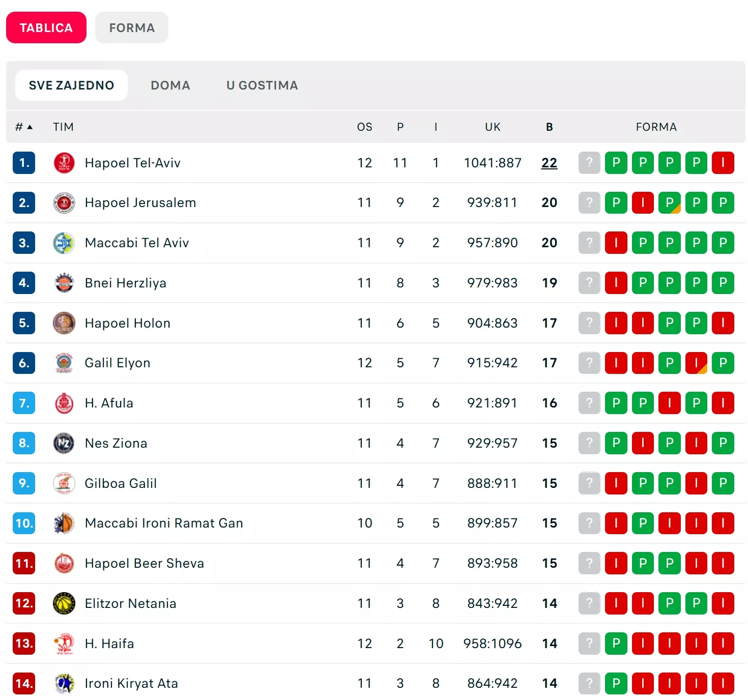Open the Bnei Herzliya team crest
The image size is (748, 700).
[x=64, y=283]
